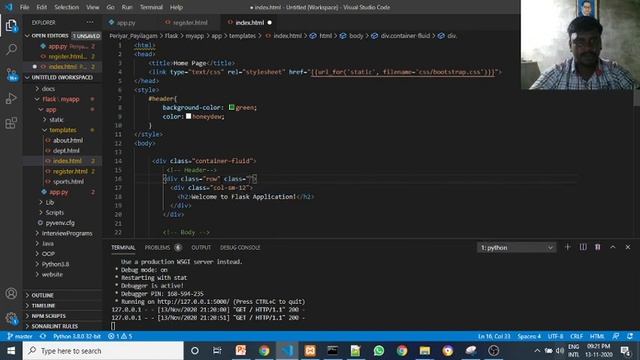Click the templates breadcrumb in editor path

[242, 36]
